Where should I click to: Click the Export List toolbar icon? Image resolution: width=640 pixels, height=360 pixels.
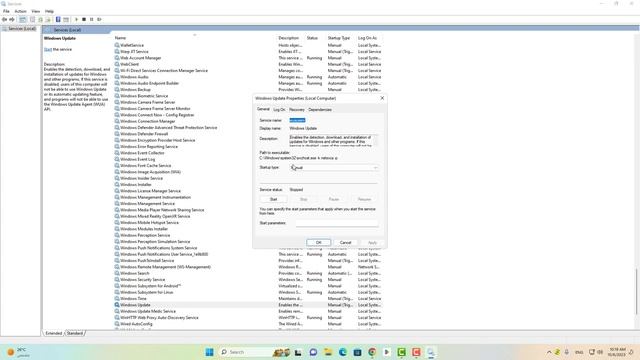pos(48,20)
